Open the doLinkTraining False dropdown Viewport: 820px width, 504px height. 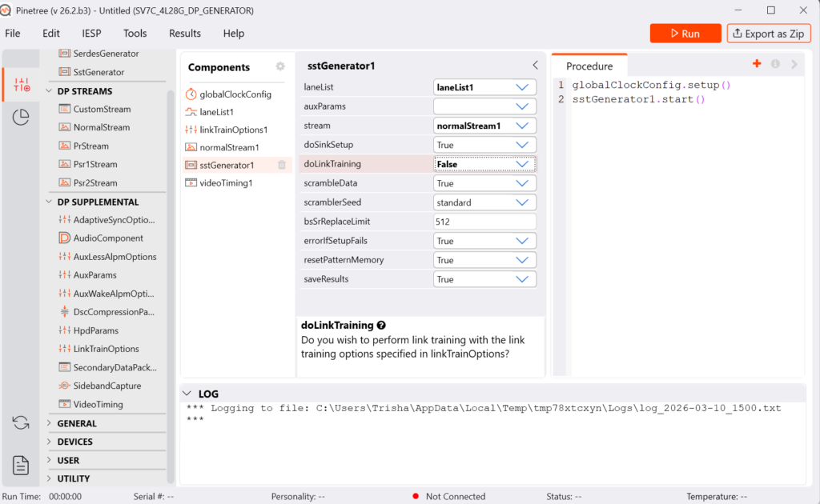[x=484, y=164]
